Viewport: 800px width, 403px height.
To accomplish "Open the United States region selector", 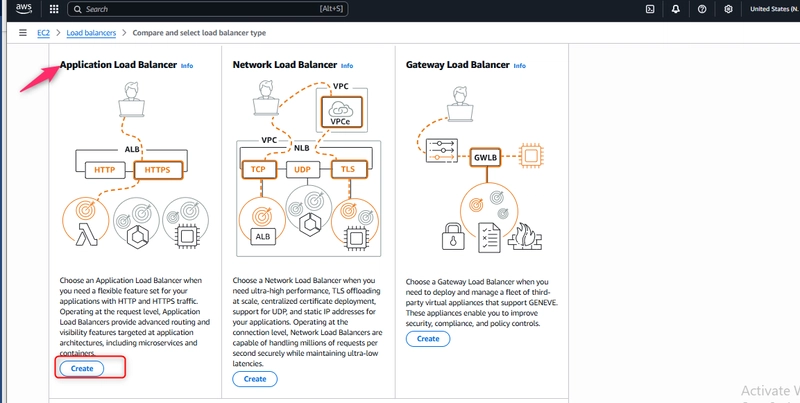I will click(774, 9).
